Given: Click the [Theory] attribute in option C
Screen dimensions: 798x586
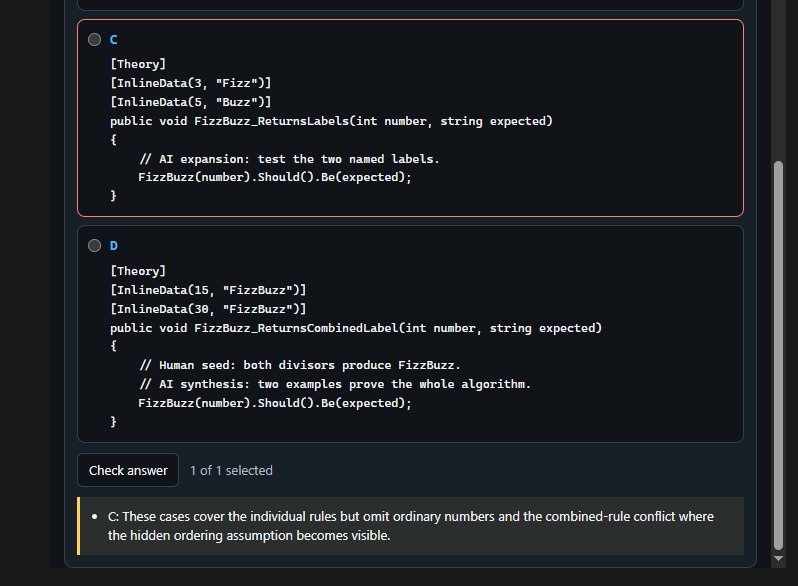Looking at the screenshot, I should pyautogui.click(x=138, y=64).
